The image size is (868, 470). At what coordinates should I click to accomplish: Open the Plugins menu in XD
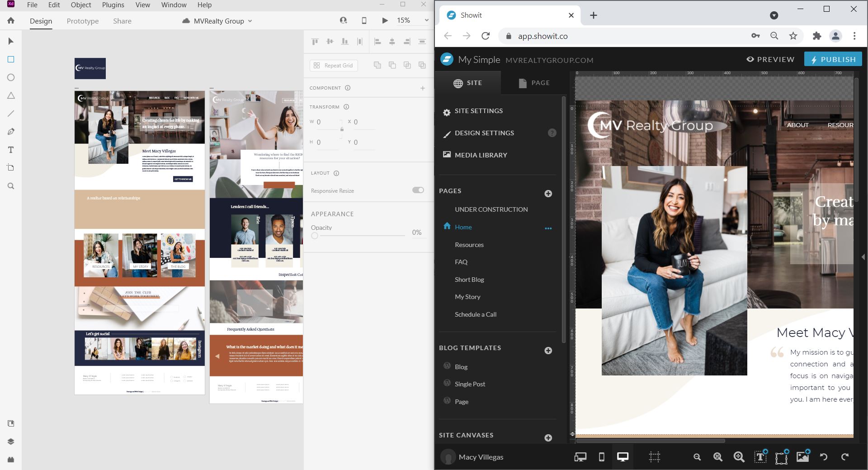pos(113,5)
